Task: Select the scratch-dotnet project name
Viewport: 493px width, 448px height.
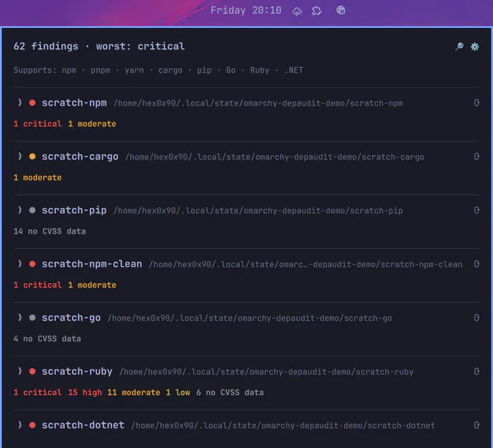Action: pyautogui.click(x=83, y=425)
